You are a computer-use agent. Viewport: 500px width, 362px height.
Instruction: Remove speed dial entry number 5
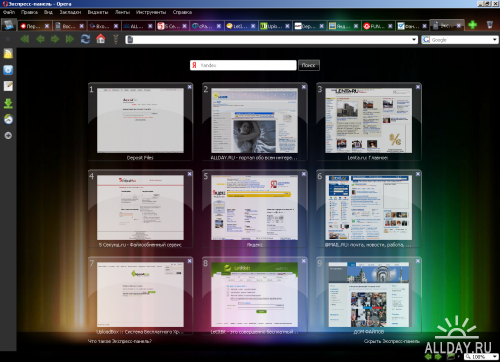click(304, 174)
